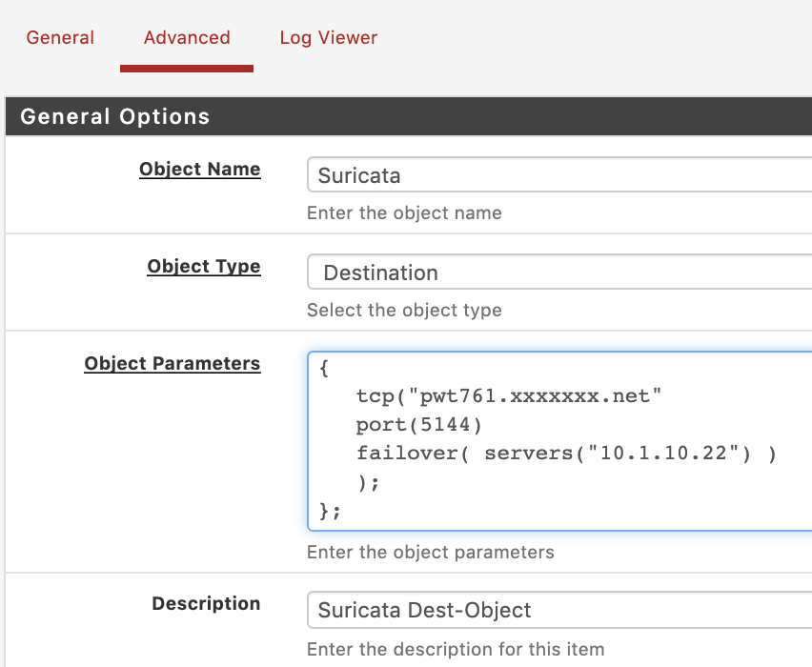Click the Object Parameters label link
This screenshot has width=812, height=667.
173,364
